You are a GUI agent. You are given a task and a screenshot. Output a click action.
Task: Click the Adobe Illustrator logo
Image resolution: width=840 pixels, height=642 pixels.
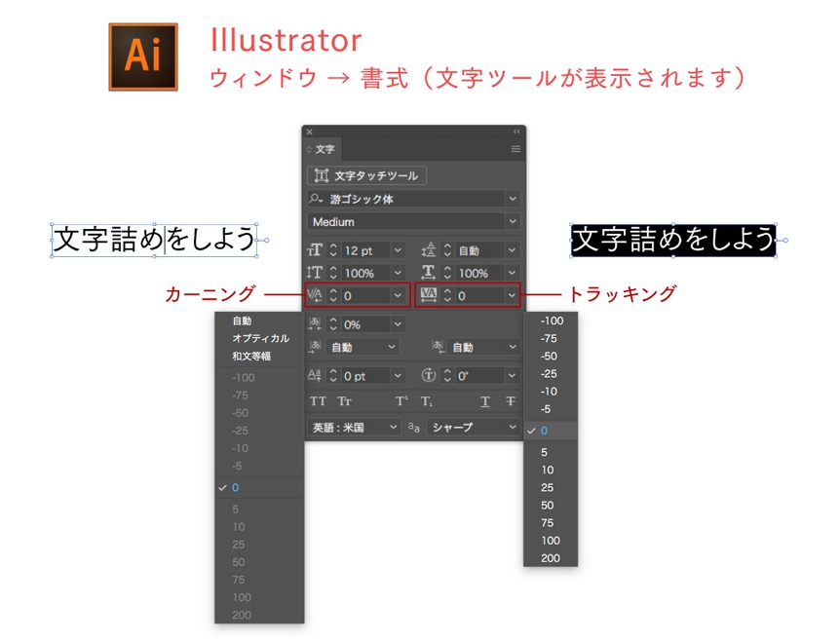click(x=142, y=57)
